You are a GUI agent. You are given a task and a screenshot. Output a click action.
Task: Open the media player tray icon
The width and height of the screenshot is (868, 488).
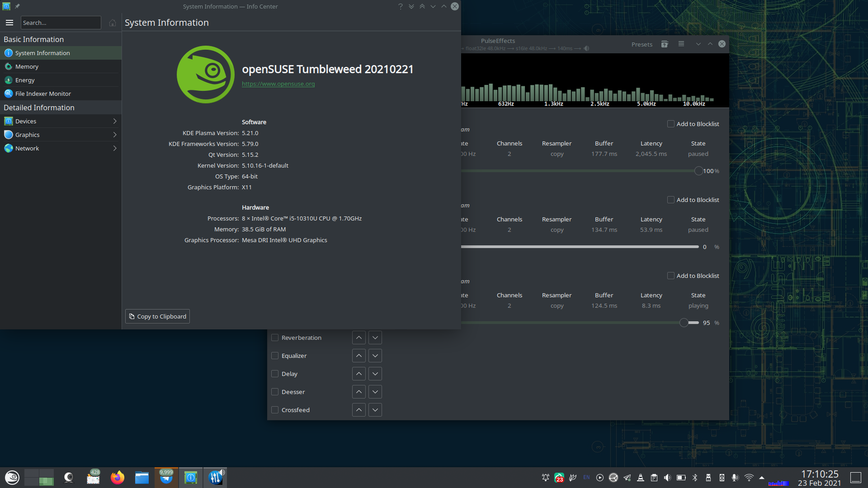[600, 478]
